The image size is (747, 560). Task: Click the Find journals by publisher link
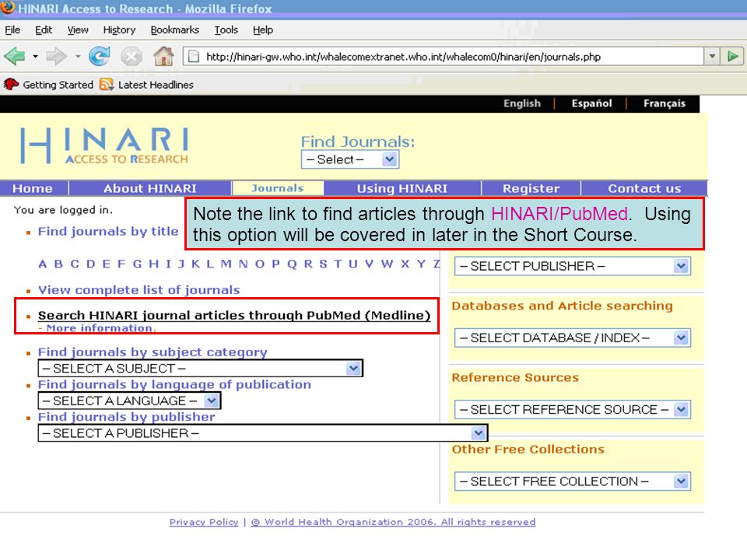pos(126,417)
